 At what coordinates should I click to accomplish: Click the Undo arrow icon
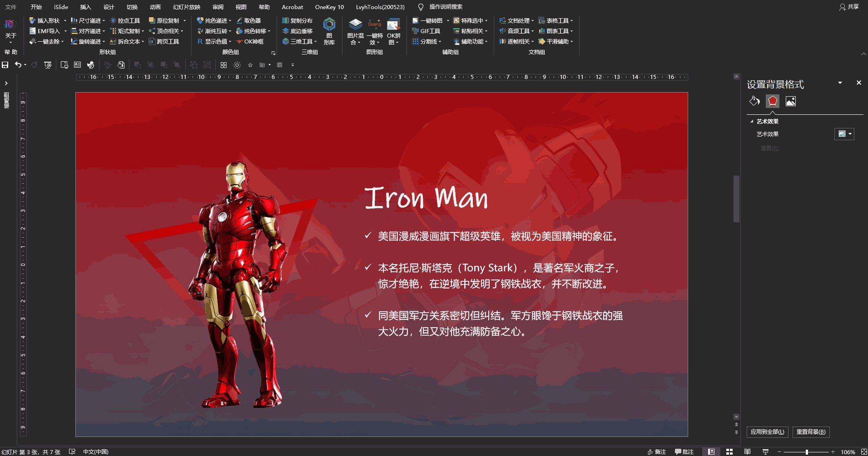18,65
